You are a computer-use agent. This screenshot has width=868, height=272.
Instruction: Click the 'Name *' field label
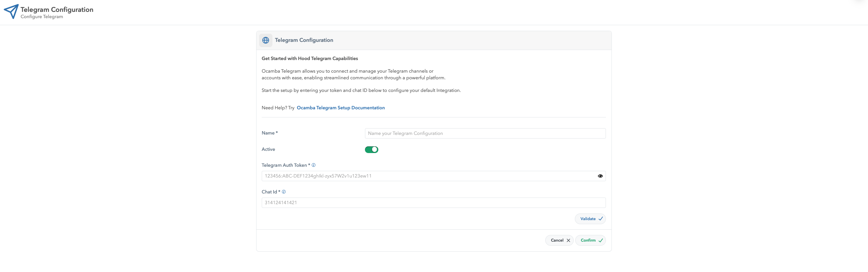269,133
